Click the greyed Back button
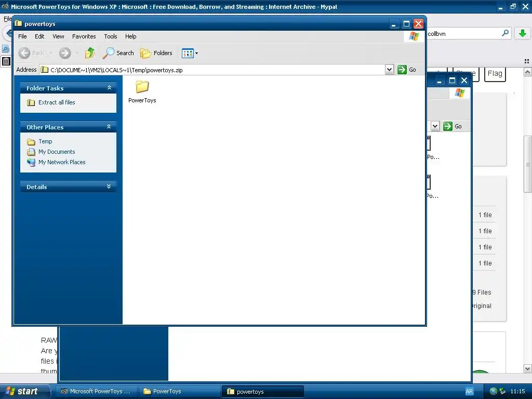 (32, 53)
